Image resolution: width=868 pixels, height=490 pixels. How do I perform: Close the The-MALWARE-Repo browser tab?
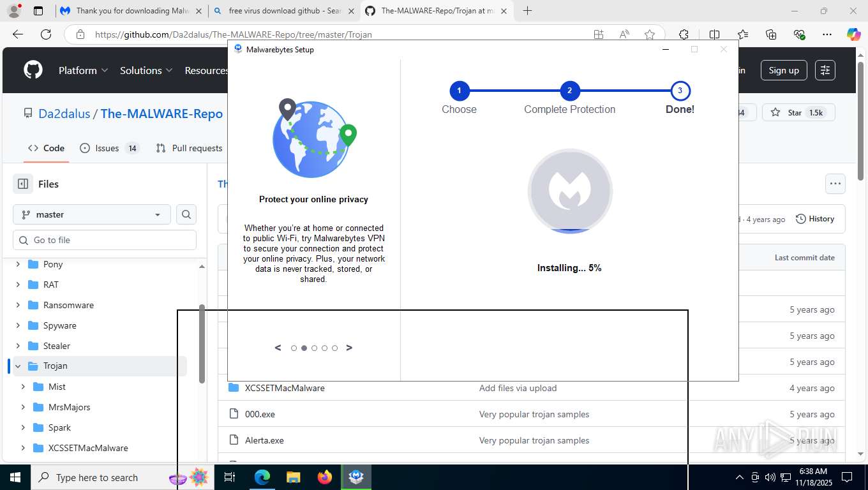[x=504, y=11]
